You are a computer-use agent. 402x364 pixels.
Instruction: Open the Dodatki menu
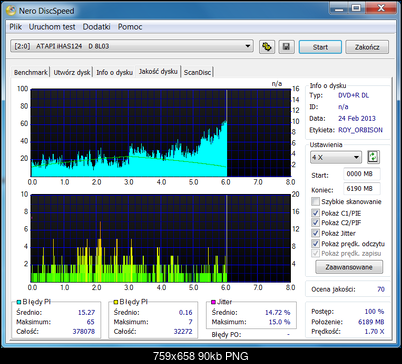click(96, 27)
